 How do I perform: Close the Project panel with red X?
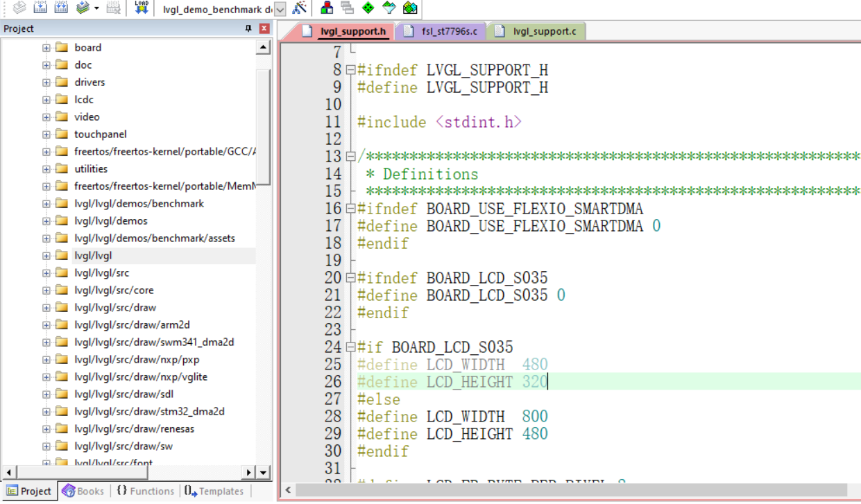click(x=264, y=28)
